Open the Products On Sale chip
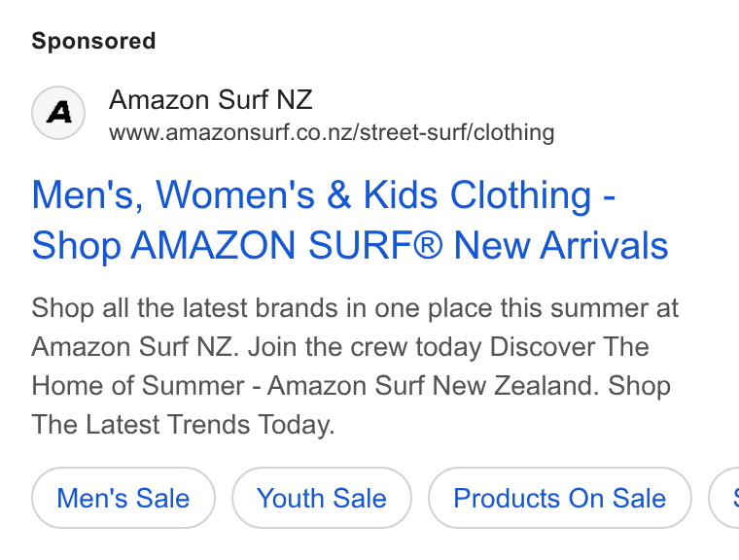Viewport: 739px width, 560px height. [x=560, y=498]
